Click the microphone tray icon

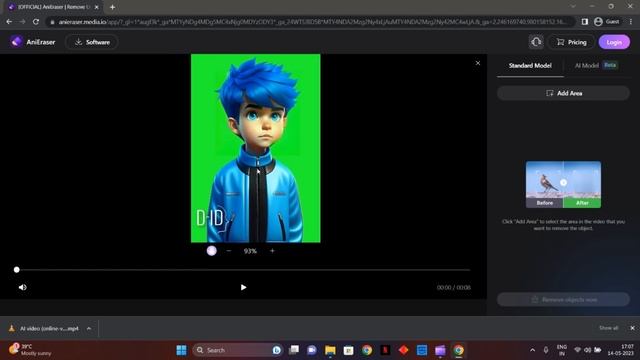point(546,350)
